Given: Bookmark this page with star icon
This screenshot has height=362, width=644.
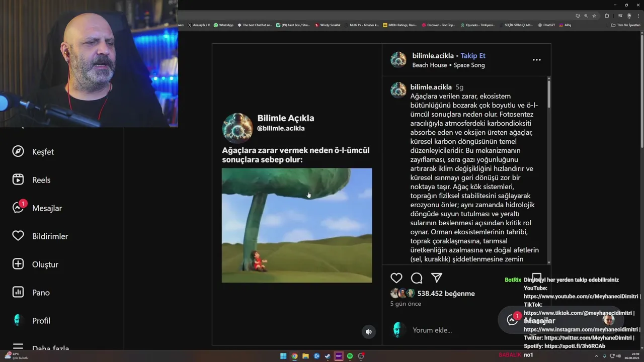Looking at the screenshot, I should click(594, 16).
